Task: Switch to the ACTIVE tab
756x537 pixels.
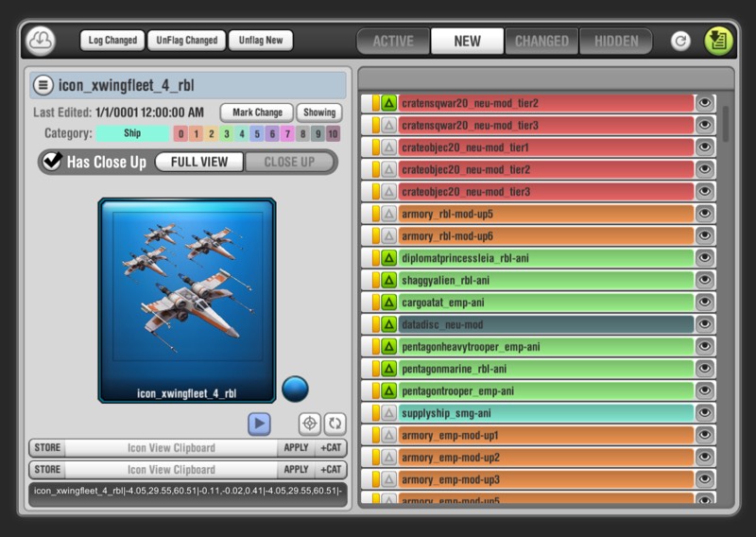Action: pos(393,41)
